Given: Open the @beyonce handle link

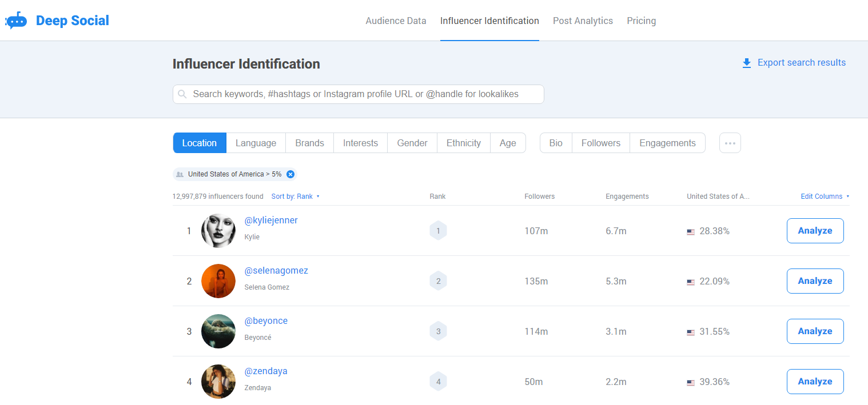Looking at the screenshot, I should pos(266,321).
